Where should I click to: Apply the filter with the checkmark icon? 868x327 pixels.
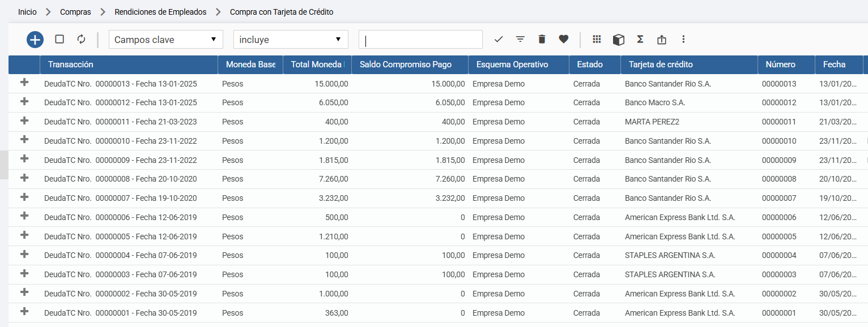499,39
